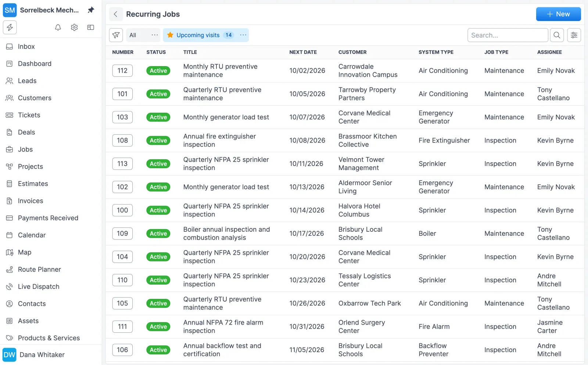Open the Live Dispatch icon
The height and width of the screenshot is (365, 588).
(10, 287)
